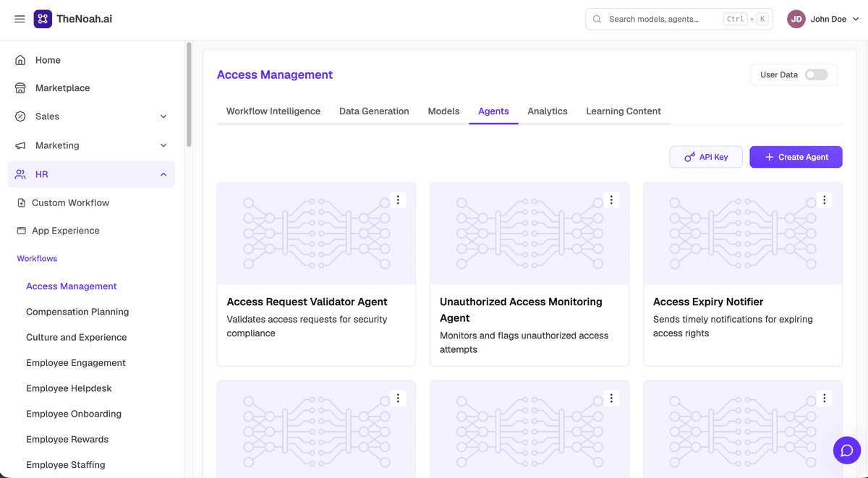Click TheNoah.ai logo icon
Screen dimensions: 868x478
43,19
